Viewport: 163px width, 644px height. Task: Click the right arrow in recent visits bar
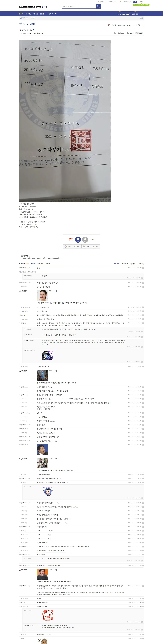pos(138,18)
